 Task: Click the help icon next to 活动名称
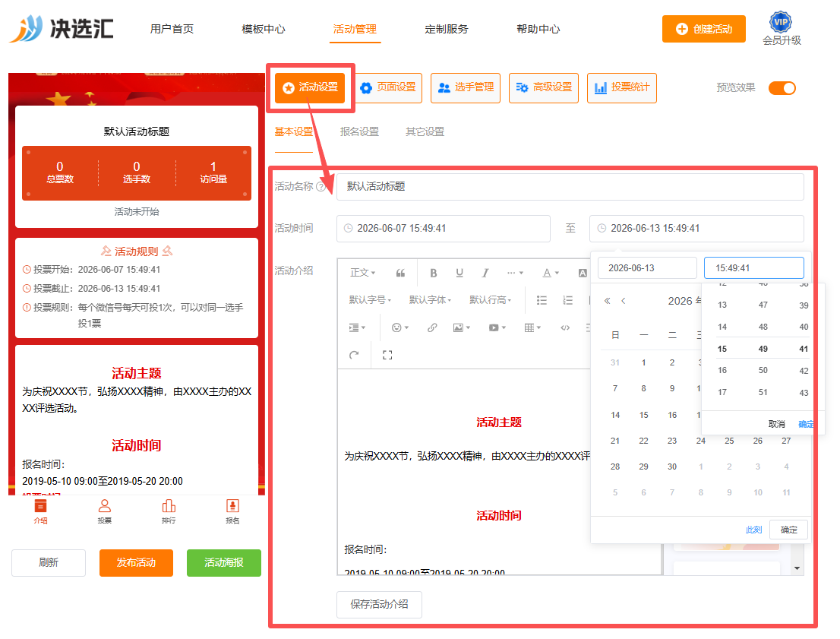click(321, 187)
